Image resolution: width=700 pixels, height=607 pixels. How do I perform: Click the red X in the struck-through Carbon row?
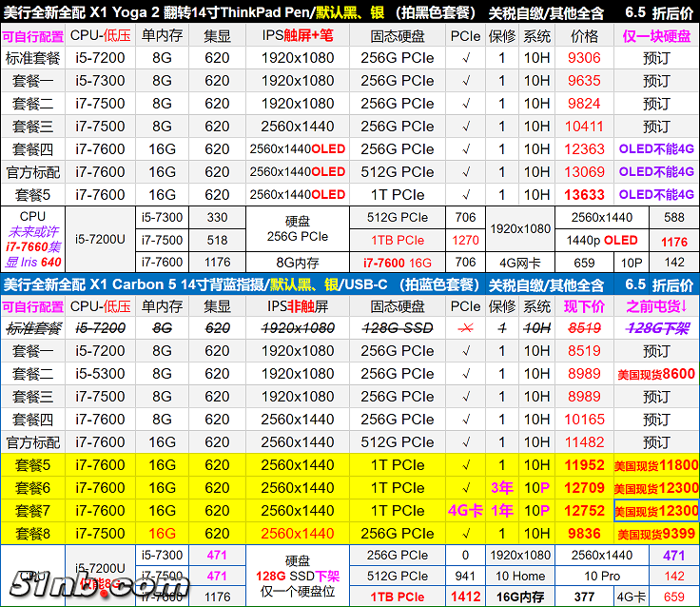[x=465, y=328]
